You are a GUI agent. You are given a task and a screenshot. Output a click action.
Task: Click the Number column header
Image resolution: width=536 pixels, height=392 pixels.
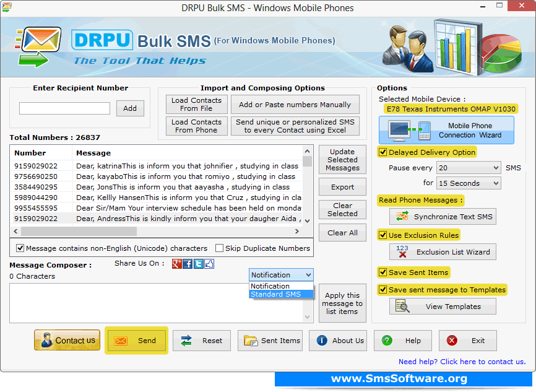coord(41,153)
